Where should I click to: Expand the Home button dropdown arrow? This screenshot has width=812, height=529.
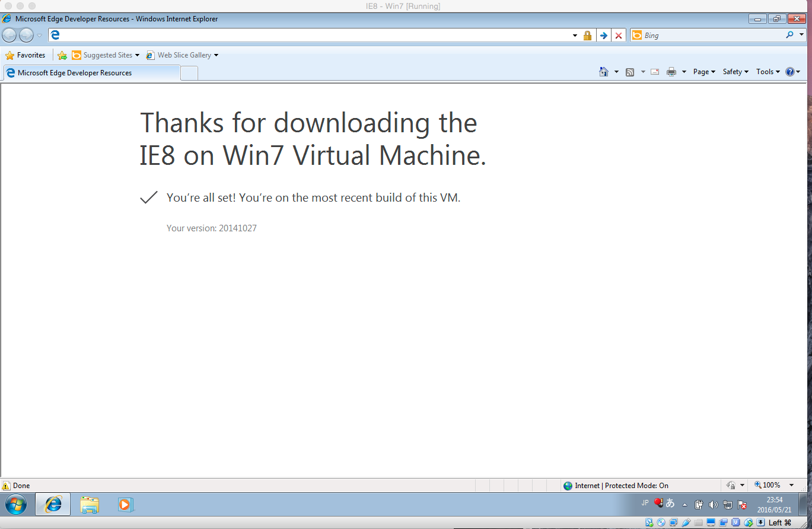pos(616,72)
